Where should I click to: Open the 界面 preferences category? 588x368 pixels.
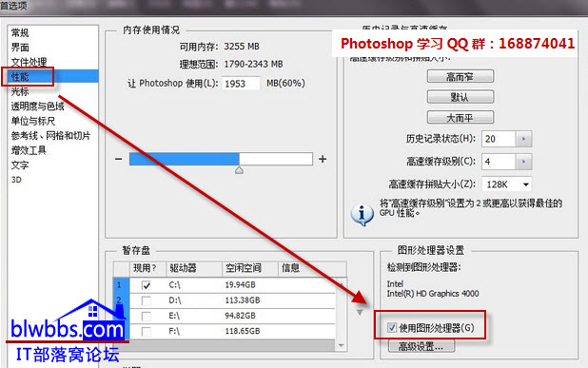click(x=20, y=48)
